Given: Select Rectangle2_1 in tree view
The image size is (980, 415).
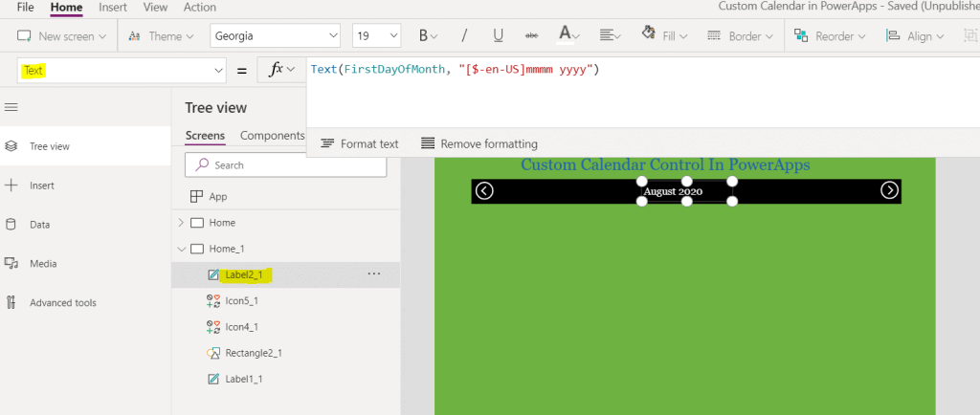Looking at the screenshot, I should [x=254, y=353].
